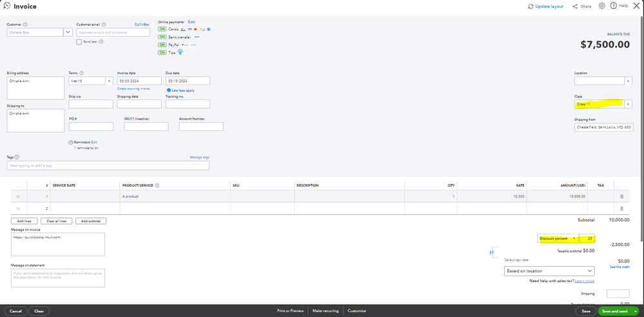644x317 pixels.
Task: Click the Tags help icon
Action: (17, 157)
